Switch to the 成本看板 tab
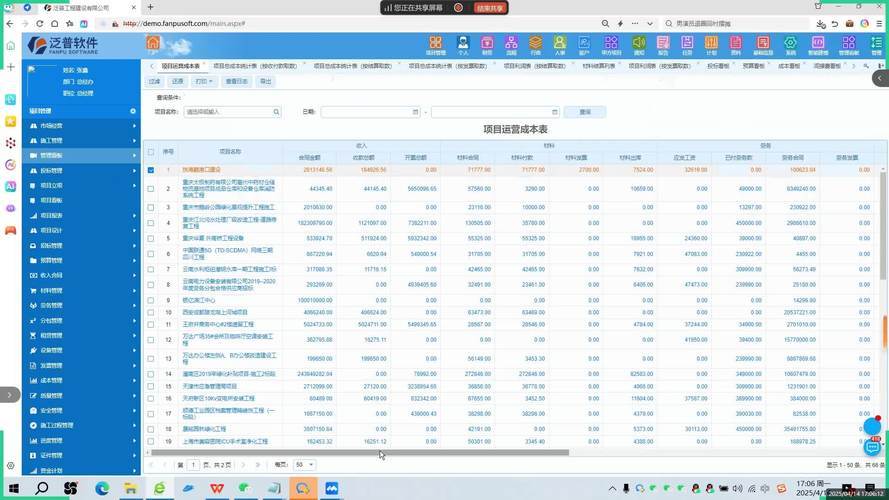The width and height of the screenshot is (889, 500). coord(788,66)
